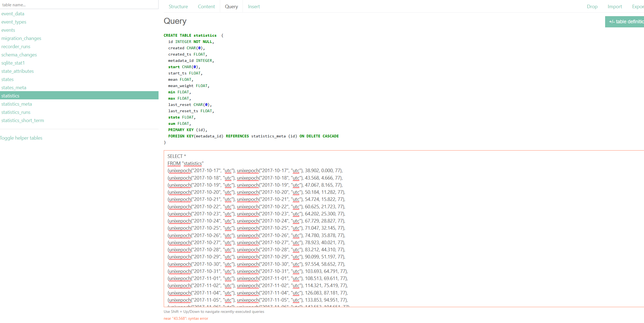644x323 pixels.
Task: Open the states_meta table
Action: pyautogui.click(x=14, y=88)
